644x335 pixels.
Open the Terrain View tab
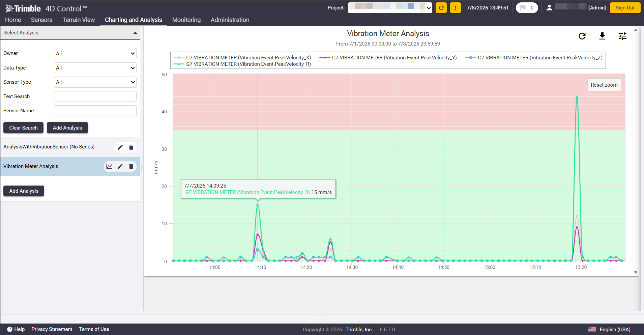pos(79,20)
